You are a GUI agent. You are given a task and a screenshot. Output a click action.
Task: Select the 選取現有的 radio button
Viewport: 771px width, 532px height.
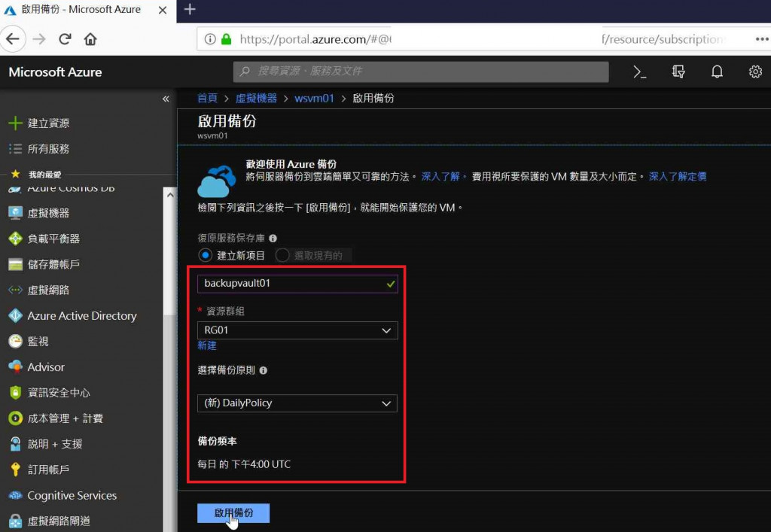pos(282,255)
